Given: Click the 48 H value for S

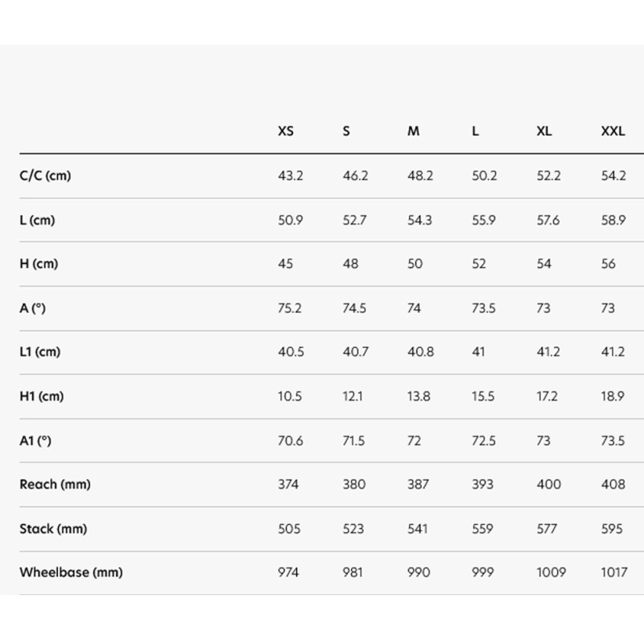Looking at the screenshot, I should pos(350,264).
